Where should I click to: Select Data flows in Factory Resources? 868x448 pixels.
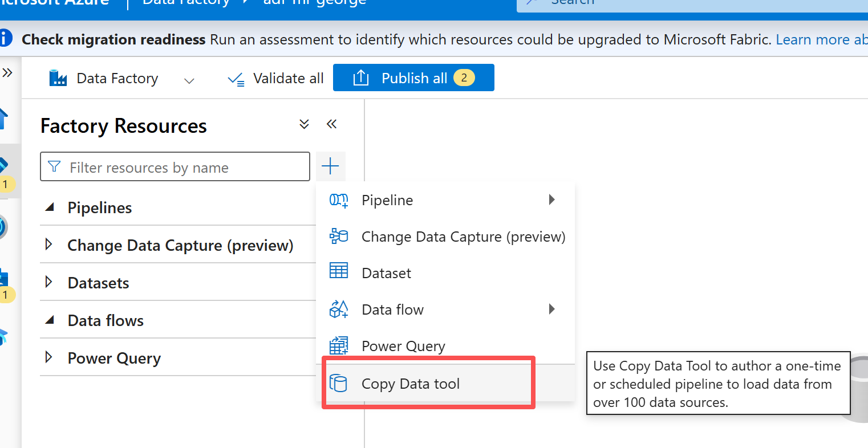(106, 320)
